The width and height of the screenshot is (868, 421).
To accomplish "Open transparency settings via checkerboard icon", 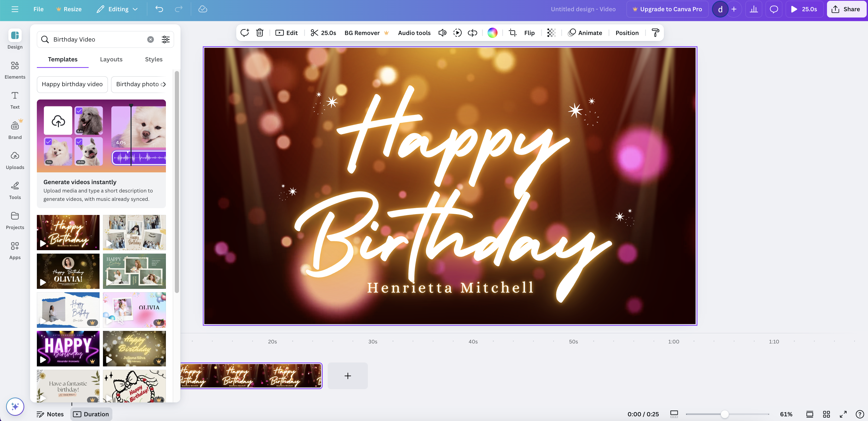I will click(551, 33).
